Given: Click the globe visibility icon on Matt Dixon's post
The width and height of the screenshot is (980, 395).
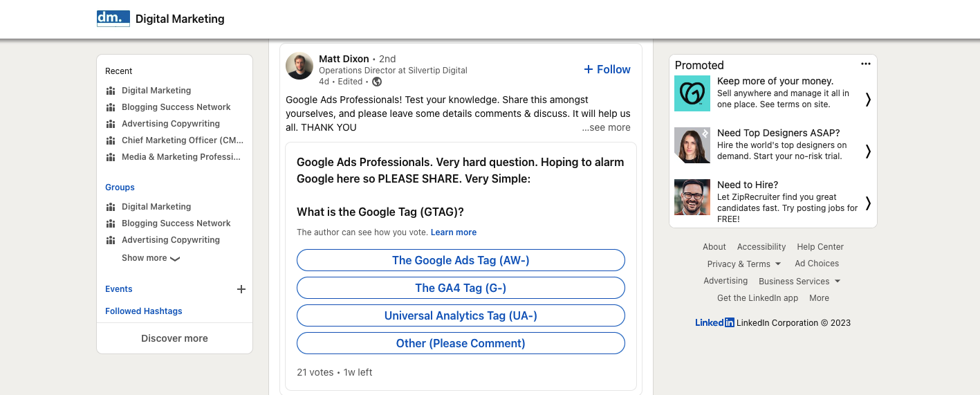Looking at the screenshot, I should [377, 82].
